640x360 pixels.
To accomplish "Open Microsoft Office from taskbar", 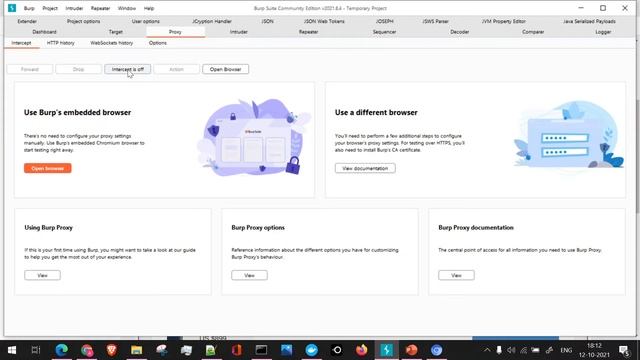I will point(236,350).
